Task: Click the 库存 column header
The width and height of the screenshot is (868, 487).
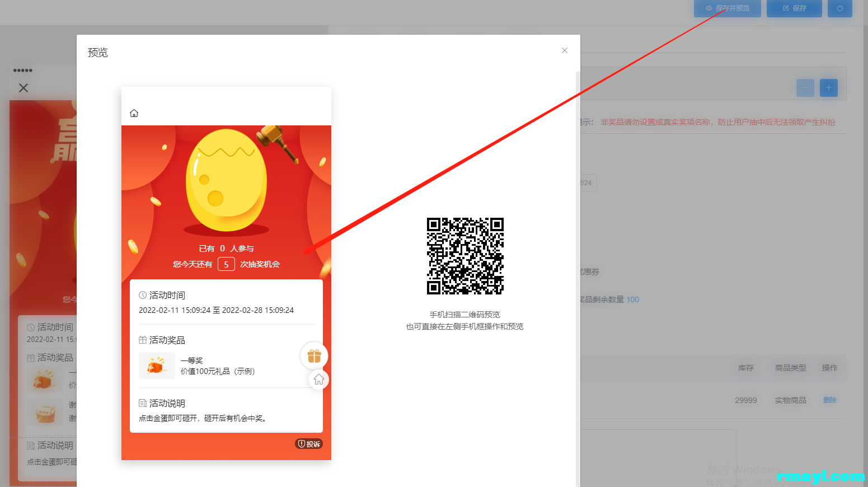Action: [745, 368]
